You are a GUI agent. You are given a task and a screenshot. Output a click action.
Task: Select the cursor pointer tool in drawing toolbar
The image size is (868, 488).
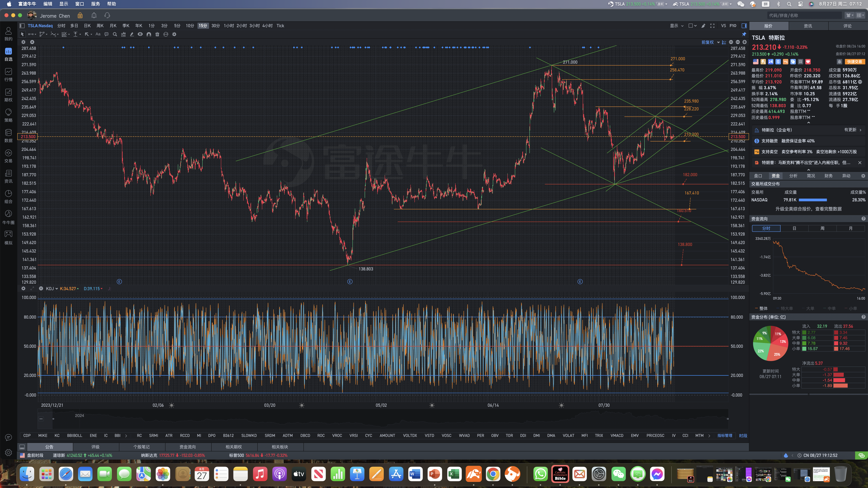pos(22,34)
